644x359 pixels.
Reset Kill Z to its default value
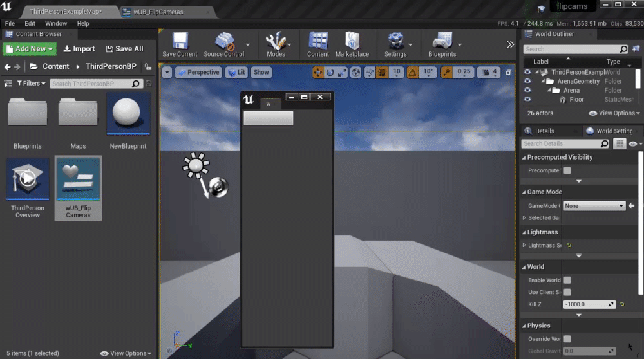[x=622, y=304]
